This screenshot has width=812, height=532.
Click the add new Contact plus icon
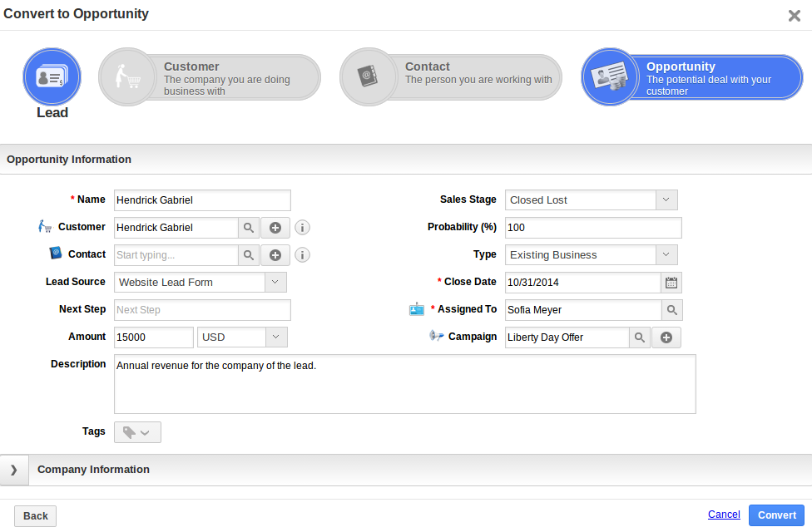(275, 255)
